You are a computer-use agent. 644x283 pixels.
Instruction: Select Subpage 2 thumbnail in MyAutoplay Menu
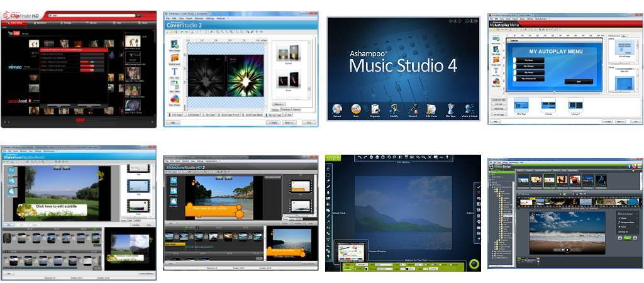point(575,106)
